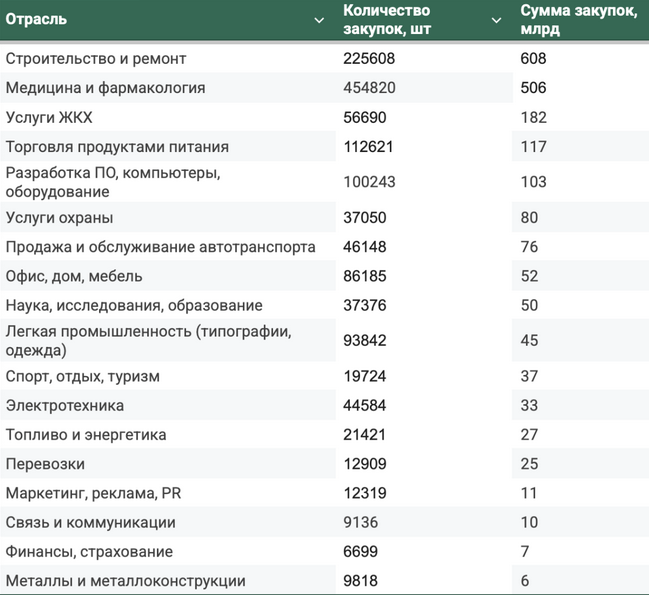Select the value 6699
649x595 pixels.
[x=361, y=552]
